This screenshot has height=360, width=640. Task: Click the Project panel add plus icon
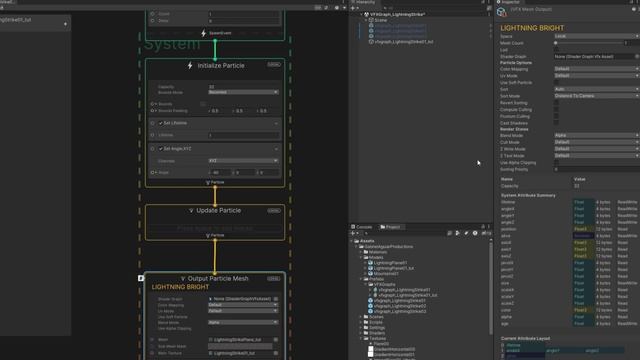[x=353, y=233]
